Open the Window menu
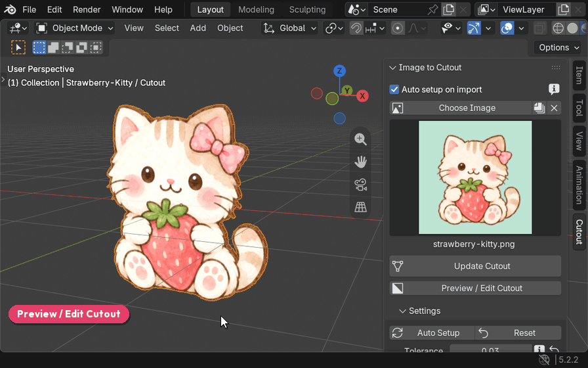The image size is (588, 368). [127, 10]
